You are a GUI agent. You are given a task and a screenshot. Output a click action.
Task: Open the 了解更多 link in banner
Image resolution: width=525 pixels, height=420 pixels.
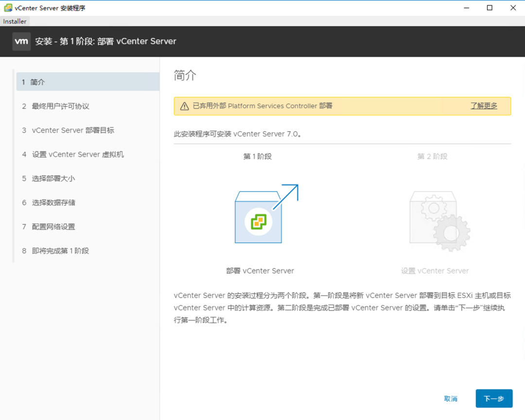(x=484, y=106)
